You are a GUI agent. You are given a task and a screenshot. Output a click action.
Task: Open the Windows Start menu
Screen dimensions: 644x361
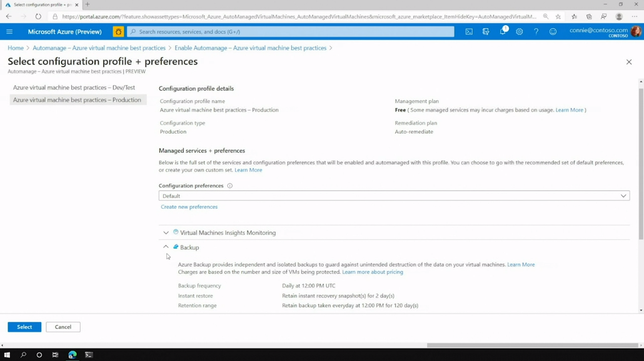[x=7, y=355]
